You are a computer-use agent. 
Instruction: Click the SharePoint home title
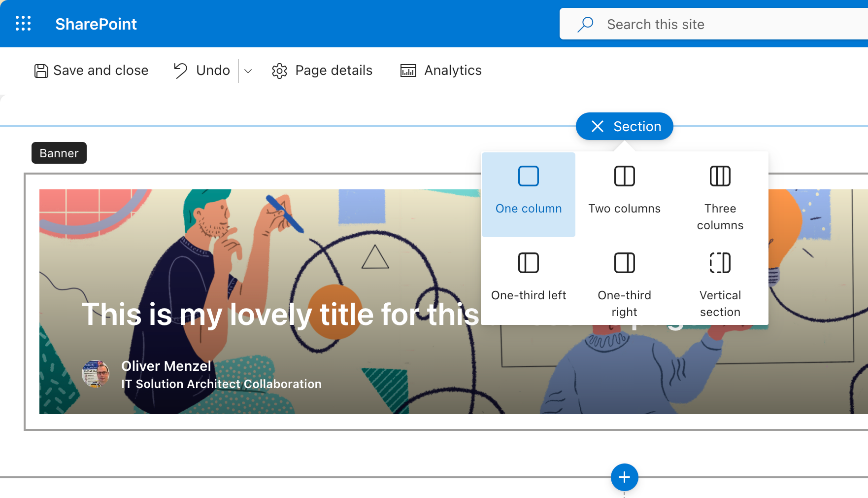(x=96, y=24)
